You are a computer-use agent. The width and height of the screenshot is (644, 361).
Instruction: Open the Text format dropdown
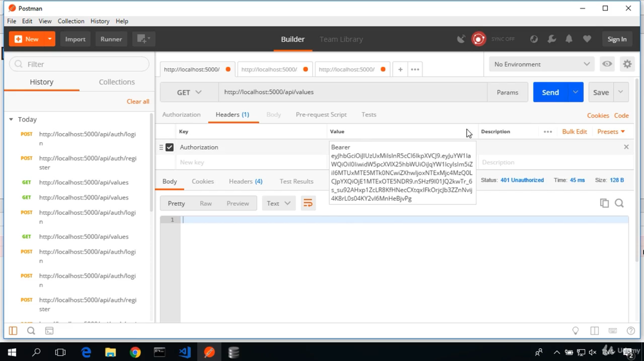(278, 203)
